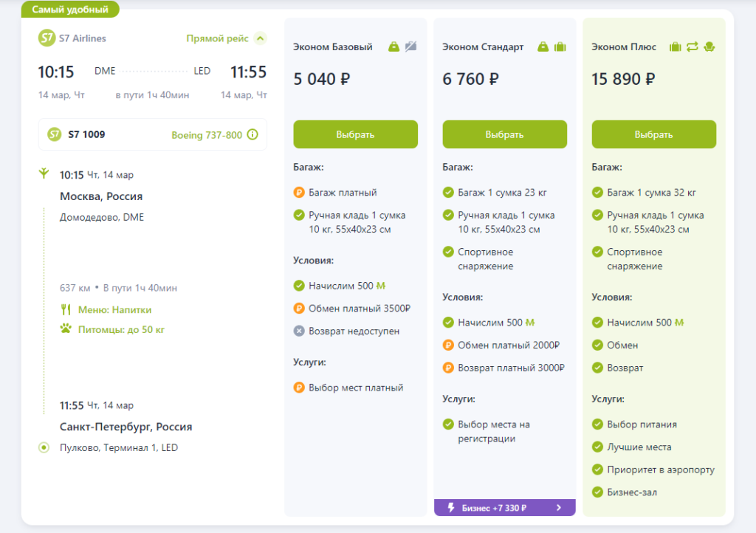756x533 pixels.
Task: Click the fork-and-knife menu icon
Action: 66,310
